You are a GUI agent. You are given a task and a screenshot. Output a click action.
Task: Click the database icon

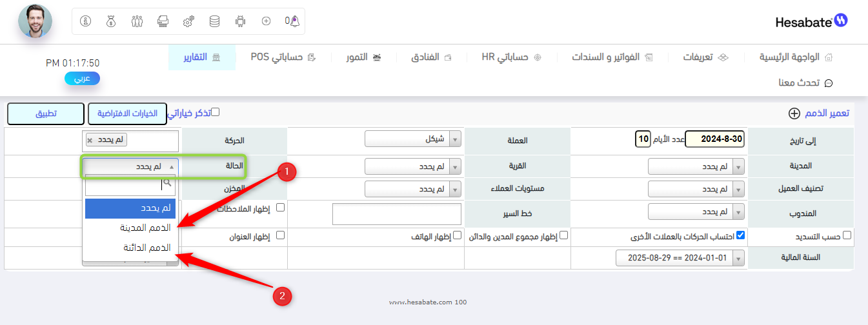pos(214,21)
